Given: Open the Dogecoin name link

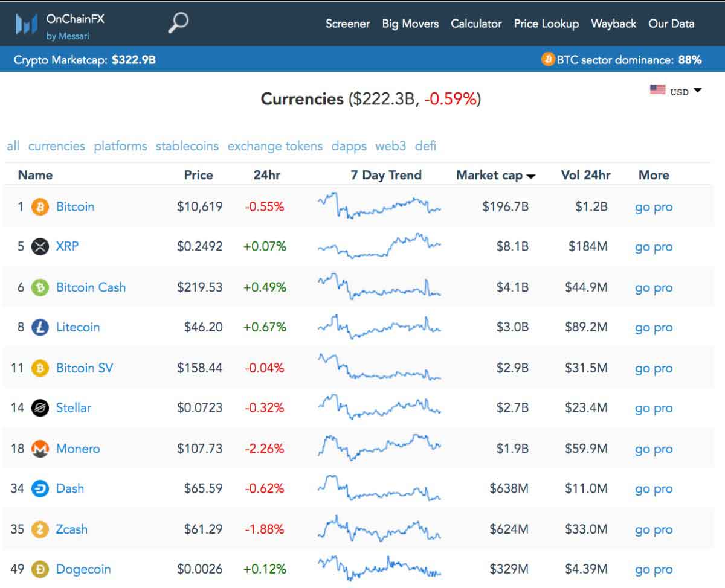Looking at the screenshot, I should 83,569.
